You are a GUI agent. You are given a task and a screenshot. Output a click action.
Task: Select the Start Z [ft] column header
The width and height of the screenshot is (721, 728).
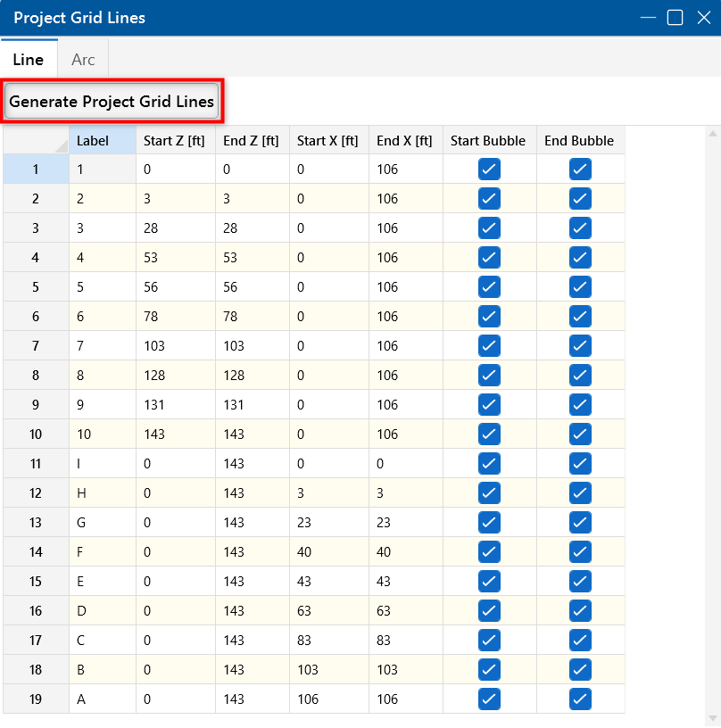click(x=175, y=141)
